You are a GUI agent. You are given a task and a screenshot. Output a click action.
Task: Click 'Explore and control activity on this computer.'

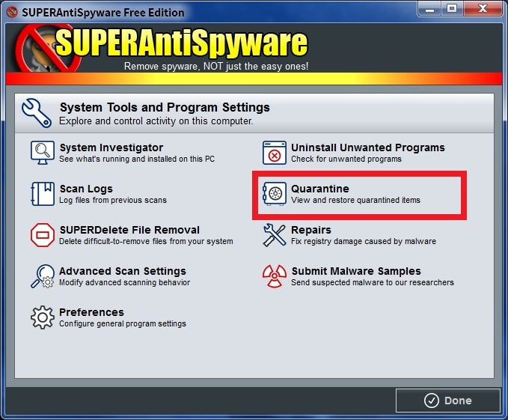pyautogui.click(x=156, y=121)
